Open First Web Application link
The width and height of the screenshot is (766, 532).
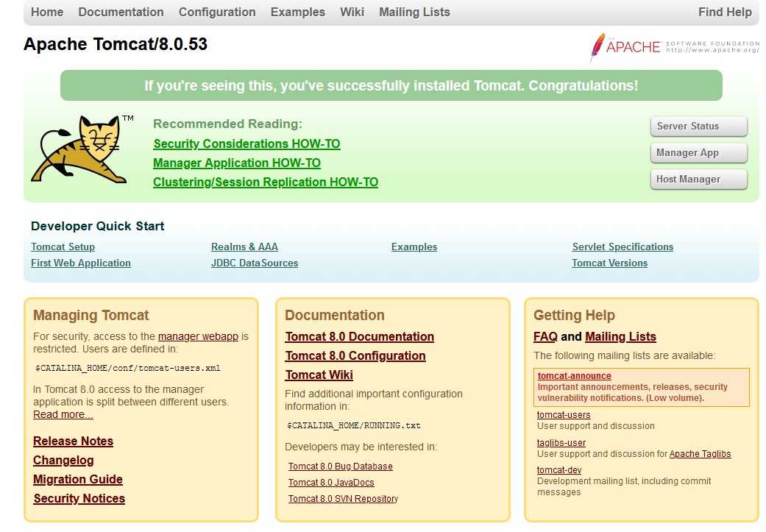pos(81,263)
